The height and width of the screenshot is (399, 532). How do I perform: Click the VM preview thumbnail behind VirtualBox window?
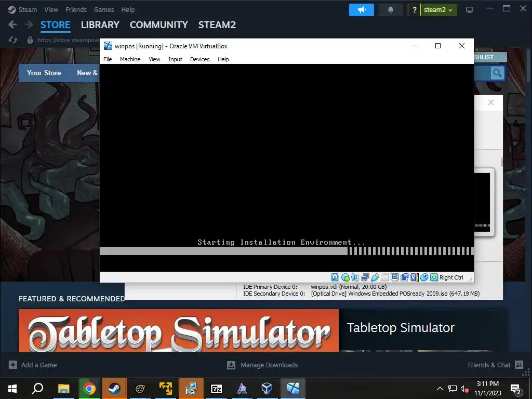[x=484, y=202]
